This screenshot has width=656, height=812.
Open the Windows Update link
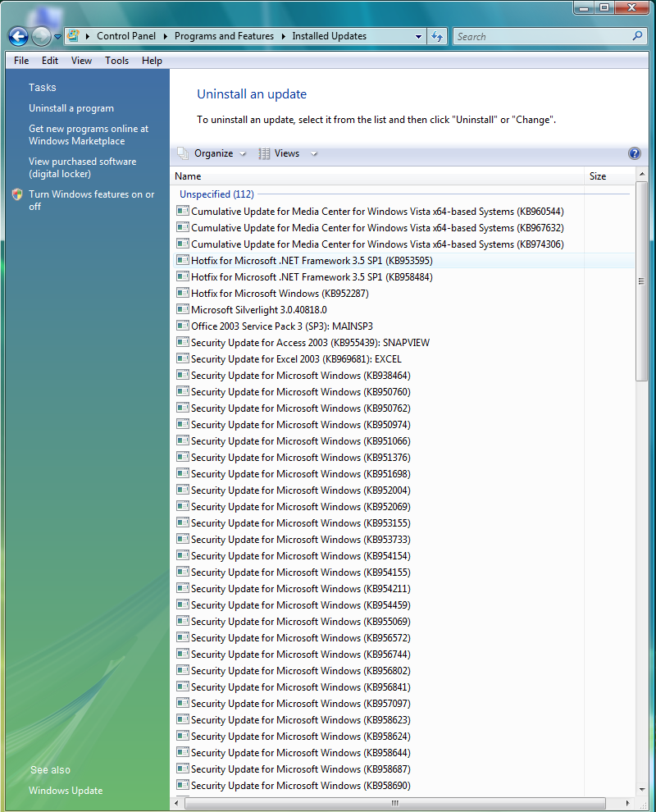pos(66,790)
